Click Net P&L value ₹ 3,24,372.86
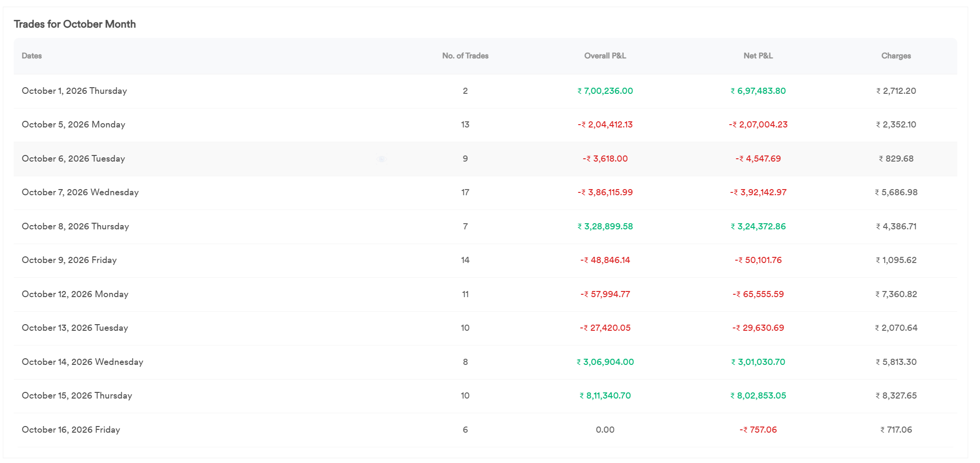The width and height of the screenshot is (980, 463). pos(758,227)
